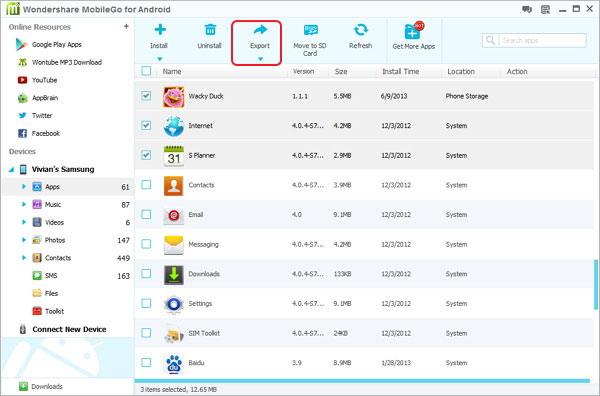Image resolution: width=600 pixels, height=396 pixels.
Task: Expand the Contacts tree node arrow
Action: [24, 258]
